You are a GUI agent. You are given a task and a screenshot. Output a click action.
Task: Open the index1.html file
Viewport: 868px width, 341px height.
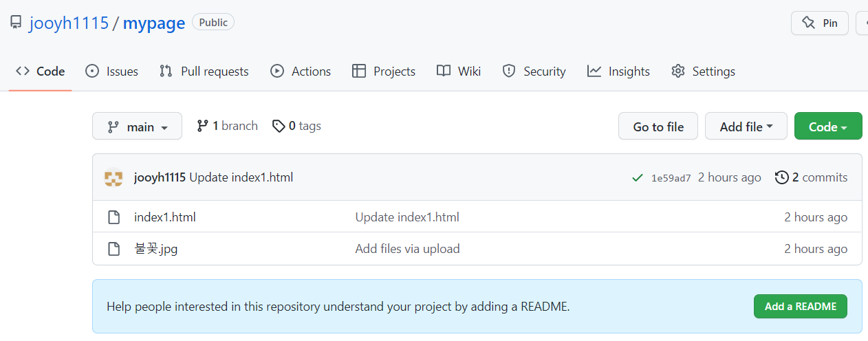(x=165, y=217)
